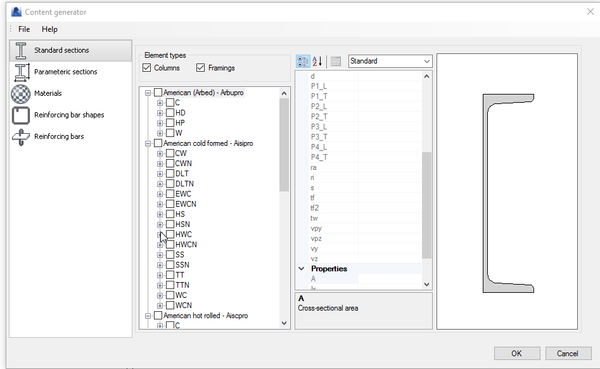Collapse the American cold formed - Aisipro node
The width and height of the screenshot is (600, 369).
click(x=148, y=144)
